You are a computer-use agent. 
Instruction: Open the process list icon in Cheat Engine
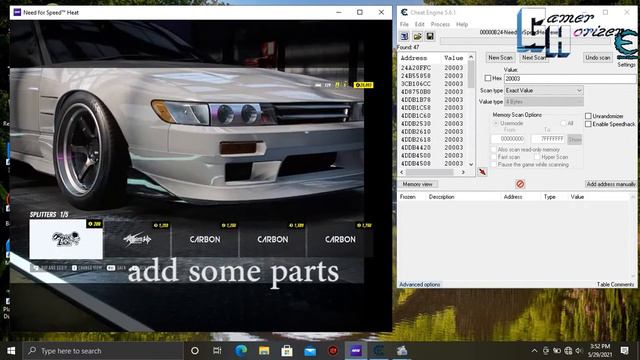404,36
